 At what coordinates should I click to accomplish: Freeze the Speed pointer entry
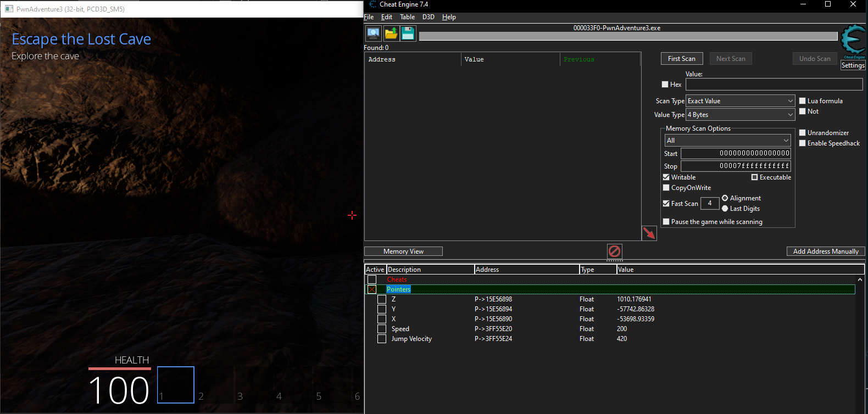tap(382, 329)
